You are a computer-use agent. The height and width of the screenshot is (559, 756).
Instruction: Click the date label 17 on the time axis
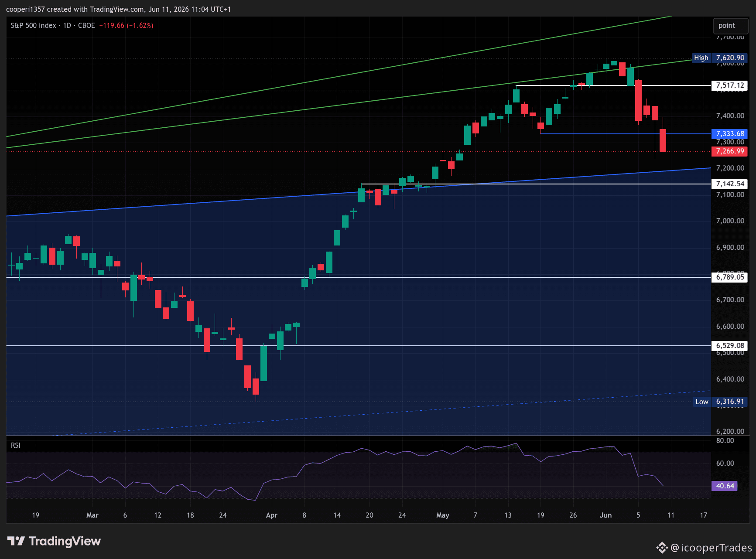(x=704, y=515)
